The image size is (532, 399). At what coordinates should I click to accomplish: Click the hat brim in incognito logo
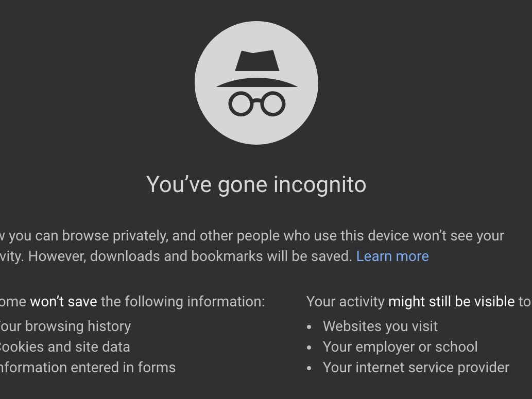coord(256,83)
